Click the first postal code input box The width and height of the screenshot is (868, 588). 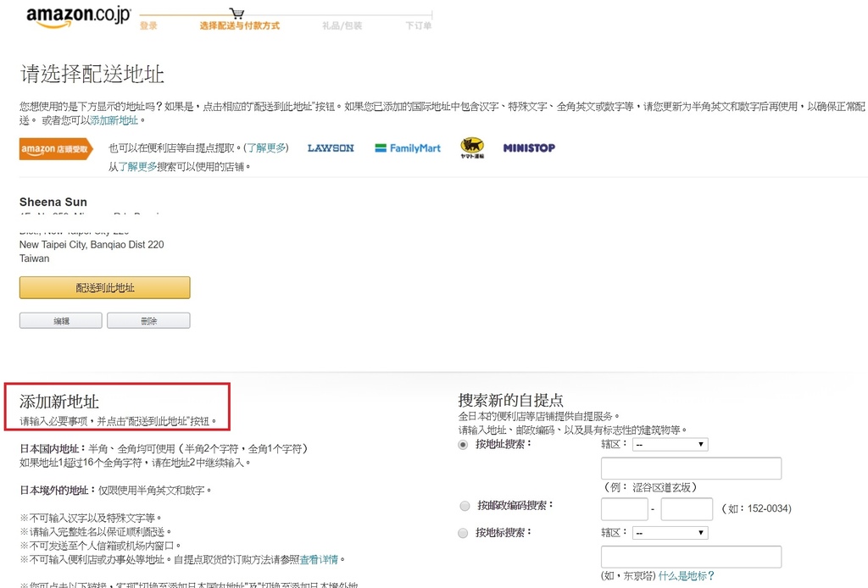pos(624,509)
